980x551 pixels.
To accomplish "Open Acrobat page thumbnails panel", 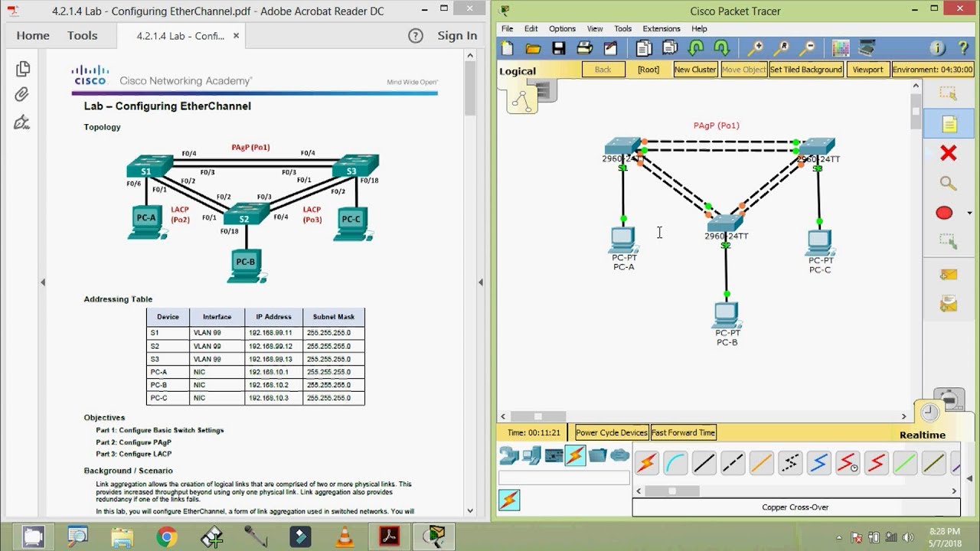I will coord(22,69).
